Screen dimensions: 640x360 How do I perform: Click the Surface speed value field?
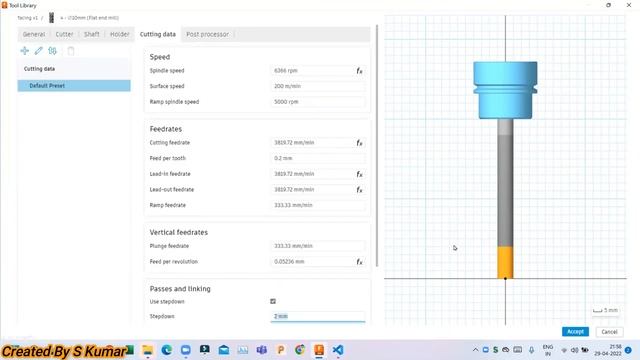click(318, 86)
